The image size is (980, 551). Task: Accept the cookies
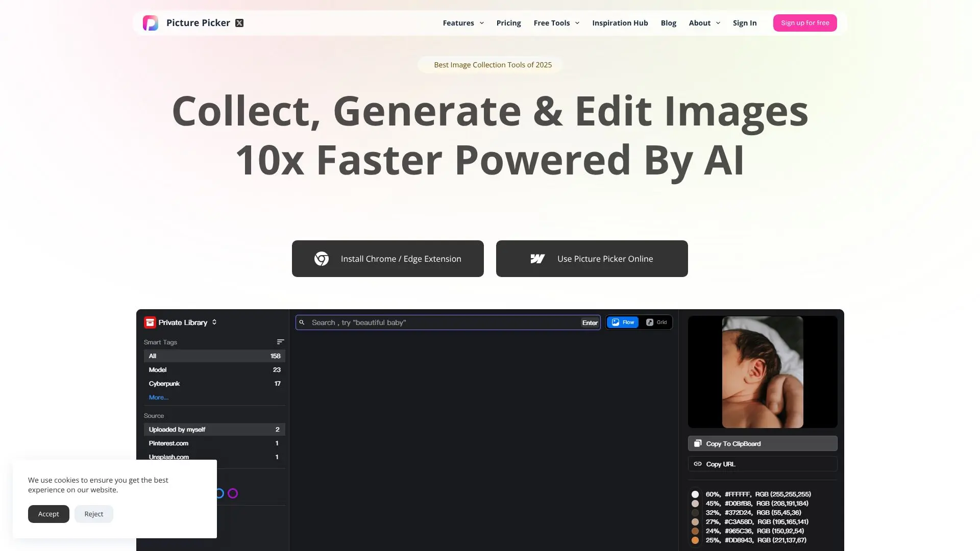tap(48, 514)
